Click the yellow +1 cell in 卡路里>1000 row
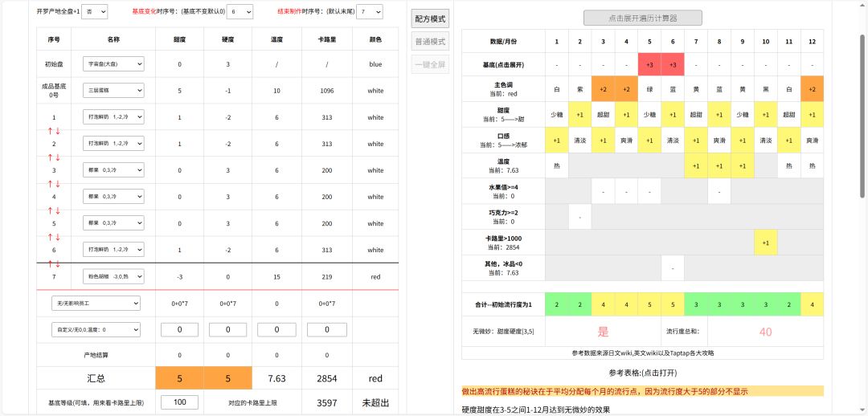Image resolution: width=868 pixels, height=416 pixels. tap(766, 243)
